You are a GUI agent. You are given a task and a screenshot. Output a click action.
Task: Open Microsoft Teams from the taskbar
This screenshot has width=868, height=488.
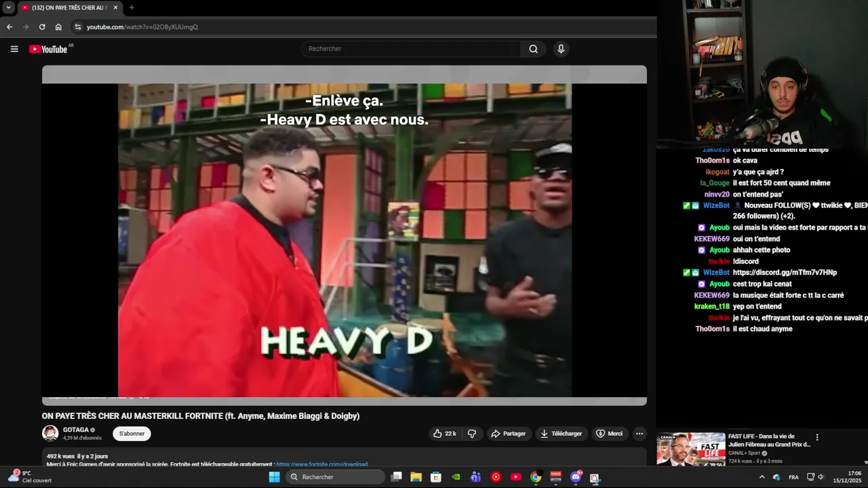pos(476,477)
